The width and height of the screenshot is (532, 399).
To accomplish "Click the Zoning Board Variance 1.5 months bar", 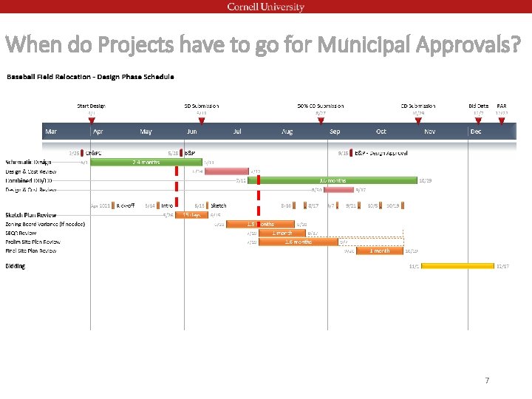I will [x=260, y=224].
